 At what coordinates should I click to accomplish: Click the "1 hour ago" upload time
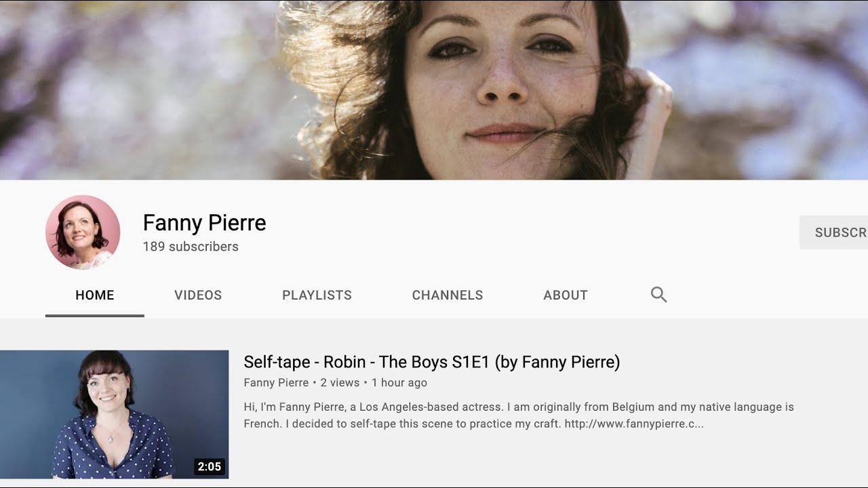coord(399,383)
